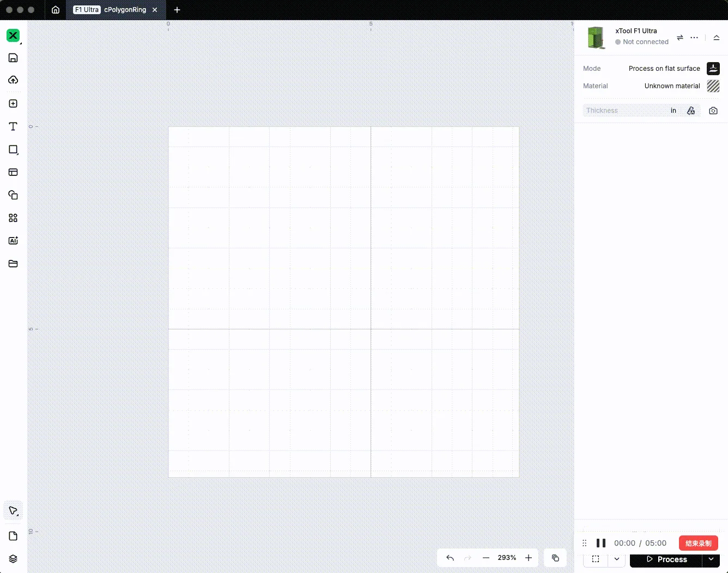Open the Layers panel icon
This screenshot has width=728, height=573.
[13, 559]
